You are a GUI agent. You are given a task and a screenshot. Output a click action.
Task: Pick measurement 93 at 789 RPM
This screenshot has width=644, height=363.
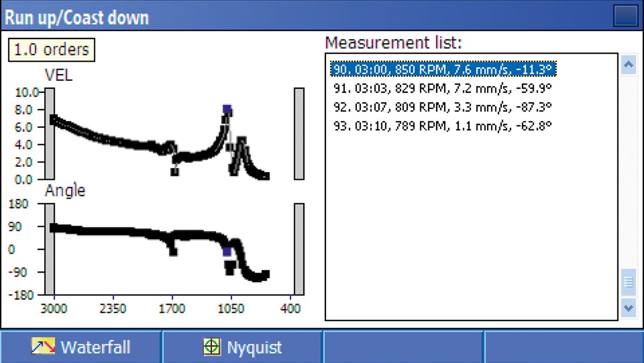[442, 125]
